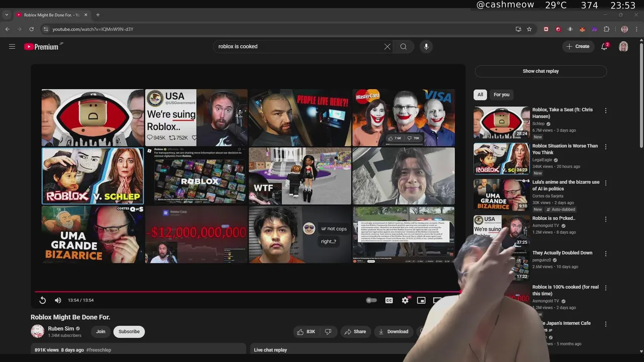Open options for Roblox is so f*cked
Image resolution: width=644 pixels, height=362 pixels.
coord(606,219)
